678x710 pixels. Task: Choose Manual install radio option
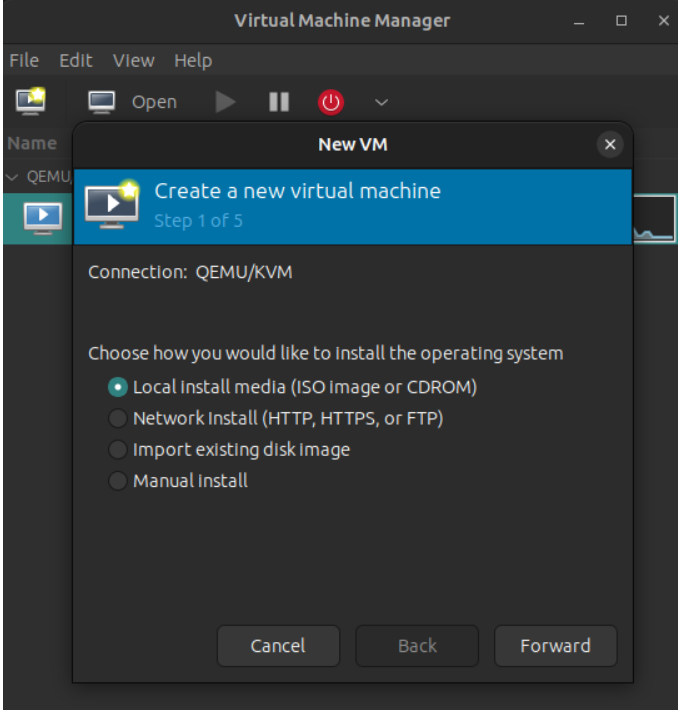pyautogui.click(x=119, y=481)
